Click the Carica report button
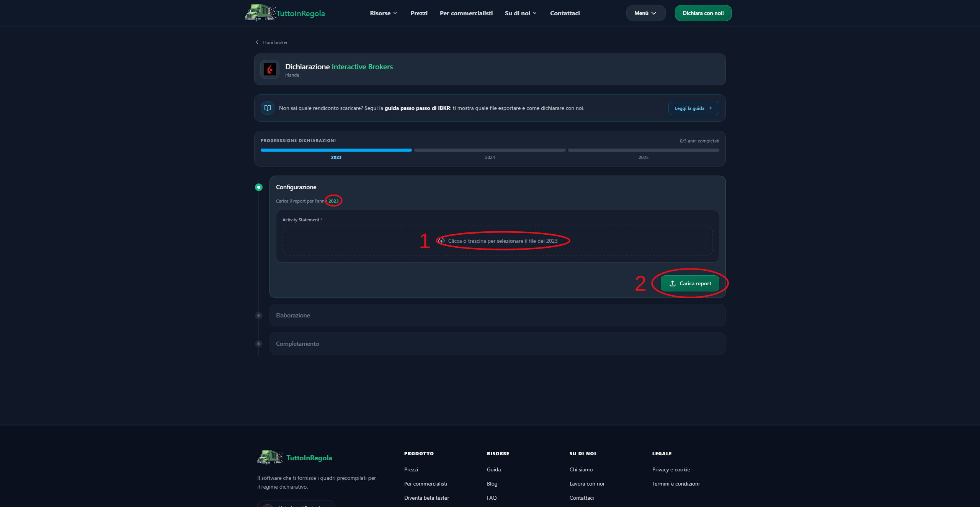Screen dimensions: 980x507 point(690,283)
